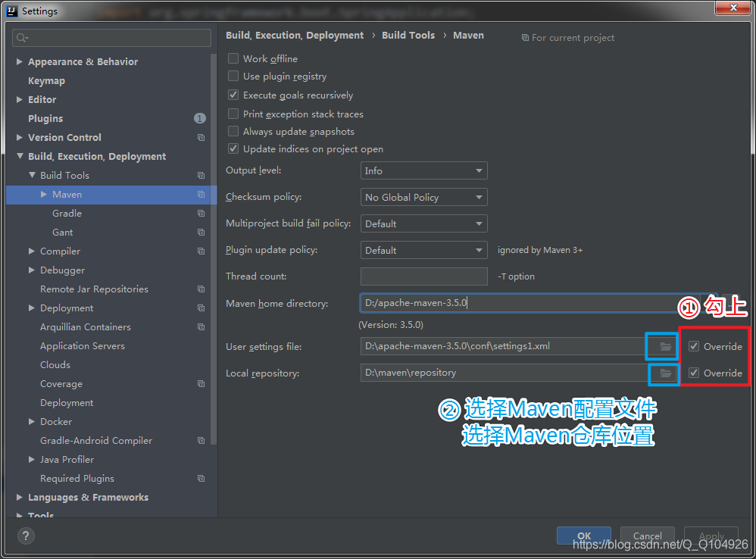This screenshot has height=559, width=756.
Task: Click project-level icon beside expandable Deployment row
Action: [201, 308]
